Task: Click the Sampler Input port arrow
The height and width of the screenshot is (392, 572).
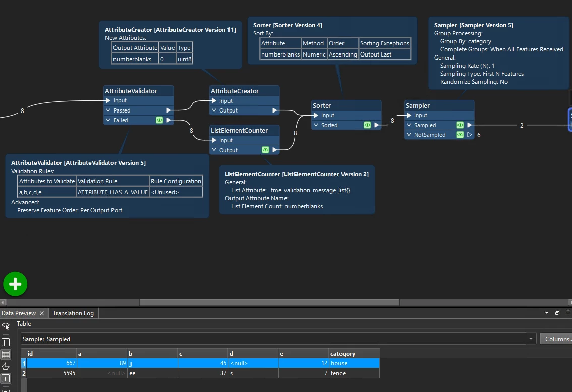Action: pos(409,115)
